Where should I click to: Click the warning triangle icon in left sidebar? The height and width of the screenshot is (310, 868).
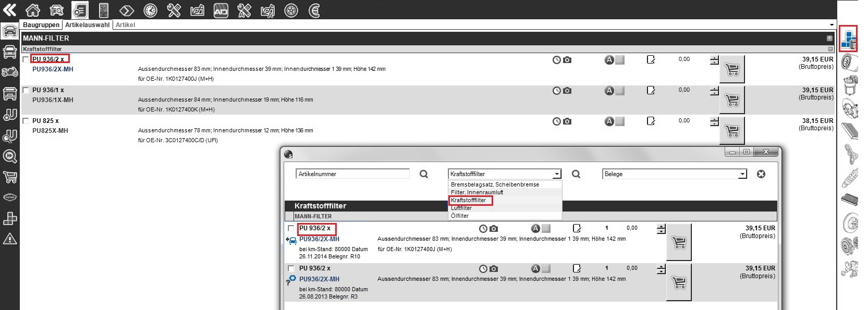click(10, 239)
